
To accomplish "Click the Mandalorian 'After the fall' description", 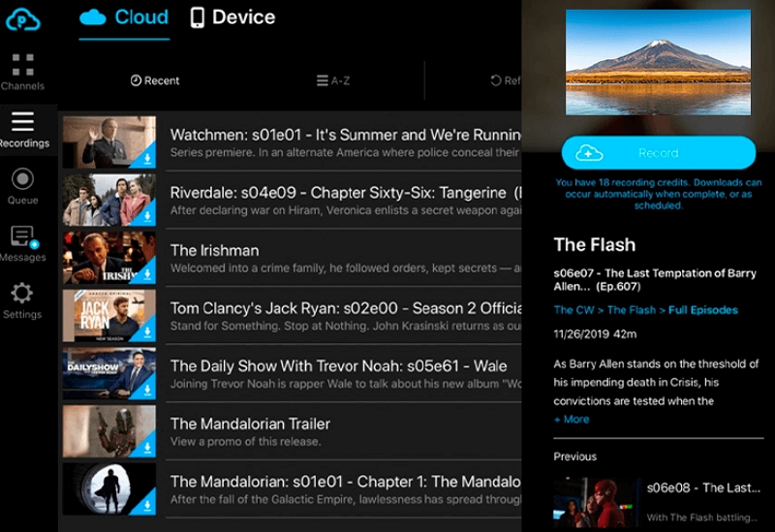I will click(346, 499).
